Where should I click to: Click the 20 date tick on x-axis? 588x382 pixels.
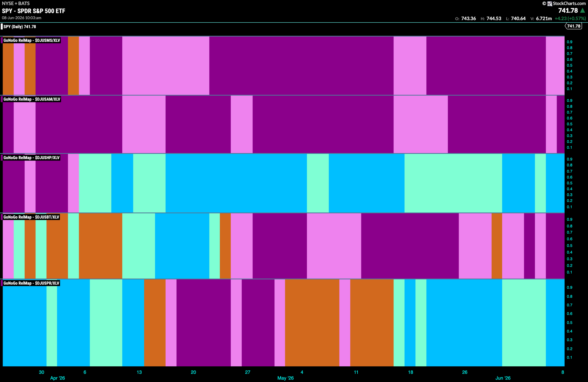[193, 372]
